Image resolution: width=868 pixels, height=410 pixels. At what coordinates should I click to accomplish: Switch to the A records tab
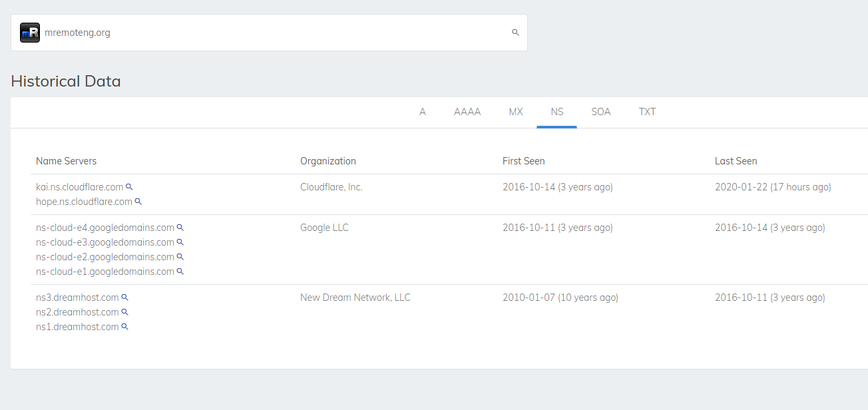click(423, 112)
